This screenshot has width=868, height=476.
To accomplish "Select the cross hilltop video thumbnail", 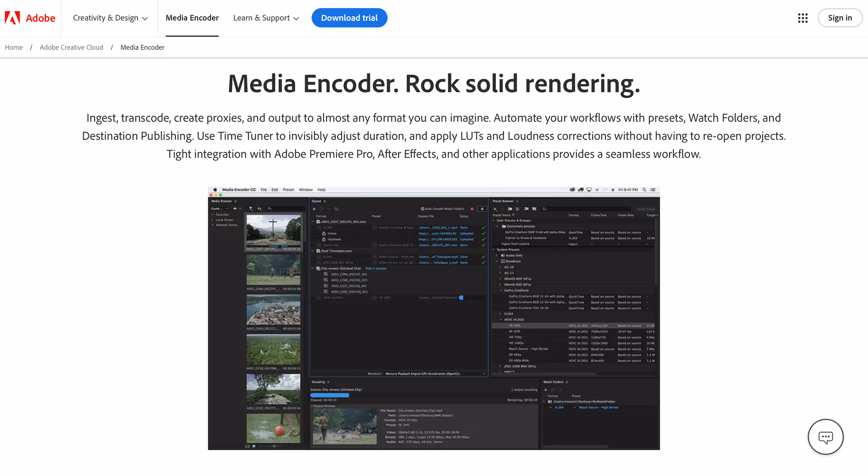I will (273, 230).
